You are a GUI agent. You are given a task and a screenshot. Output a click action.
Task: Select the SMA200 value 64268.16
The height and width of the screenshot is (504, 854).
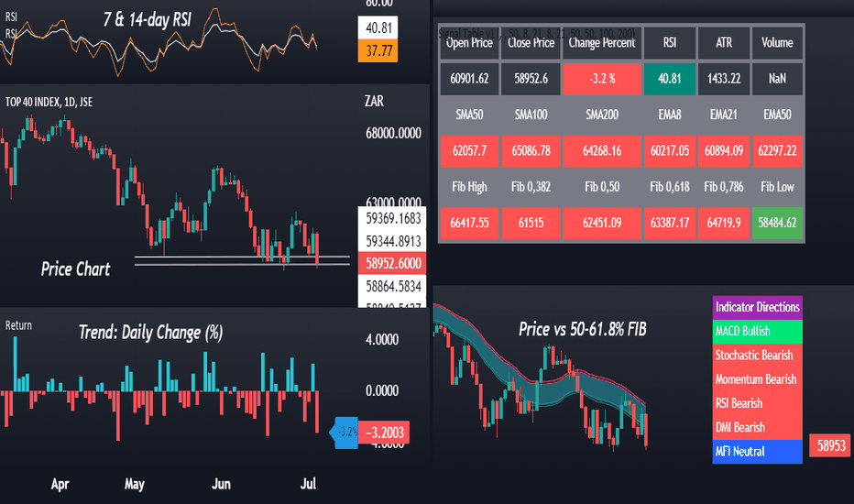[x=602, y=150]
